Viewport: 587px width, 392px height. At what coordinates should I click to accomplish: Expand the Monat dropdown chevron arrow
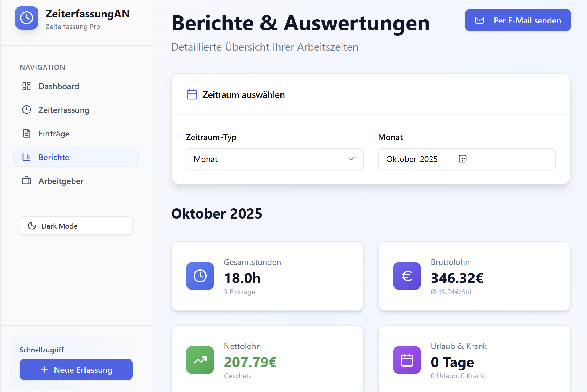point(351,159)
